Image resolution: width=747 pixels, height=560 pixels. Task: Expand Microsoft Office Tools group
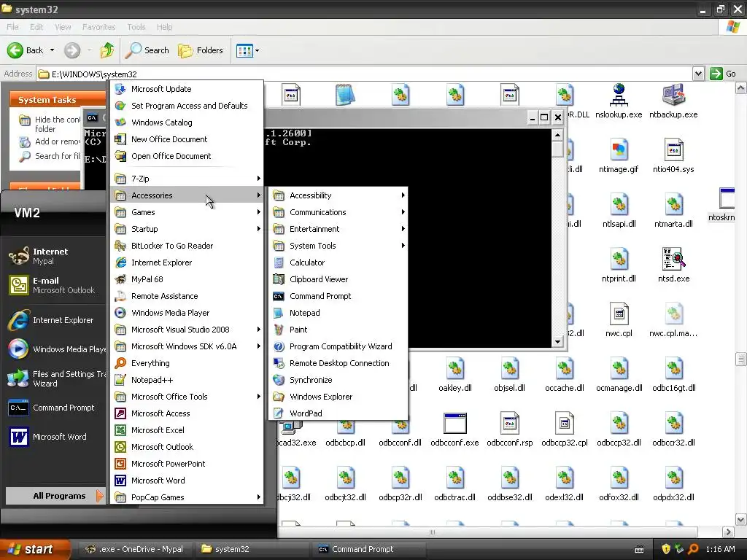click(x=187, y=396)
